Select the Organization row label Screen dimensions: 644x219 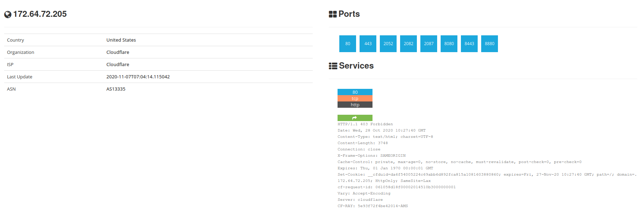[21, 52]
